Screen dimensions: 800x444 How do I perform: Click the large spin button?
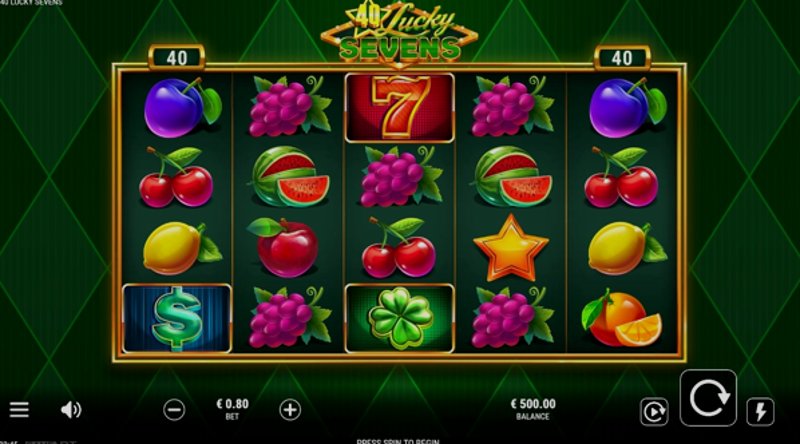click(708, 398)
